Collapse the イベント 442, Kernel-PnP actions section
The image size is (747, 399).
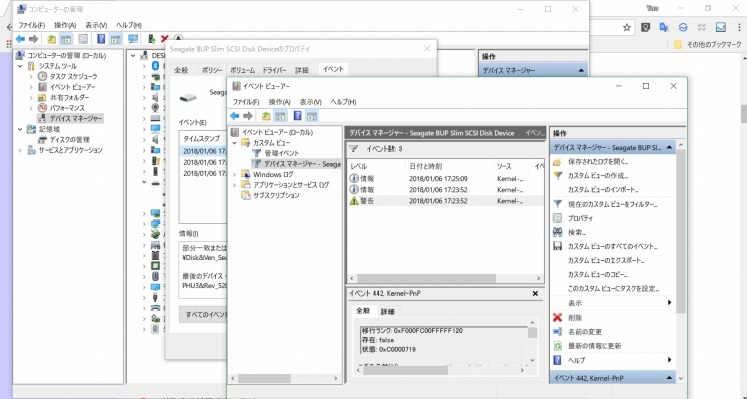click(x=669, y=378)
